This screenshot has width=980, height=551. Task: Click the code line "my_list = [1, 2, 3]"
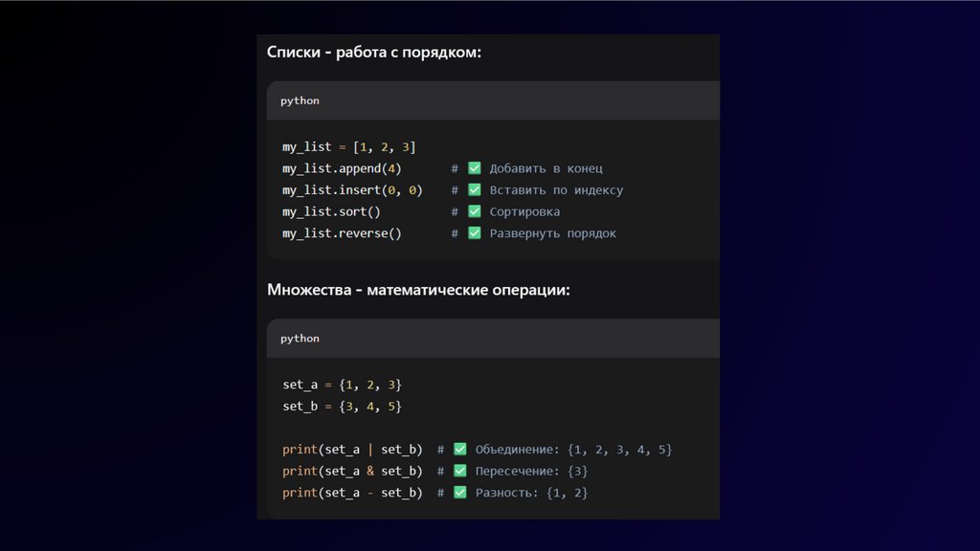tap(348, 146)
